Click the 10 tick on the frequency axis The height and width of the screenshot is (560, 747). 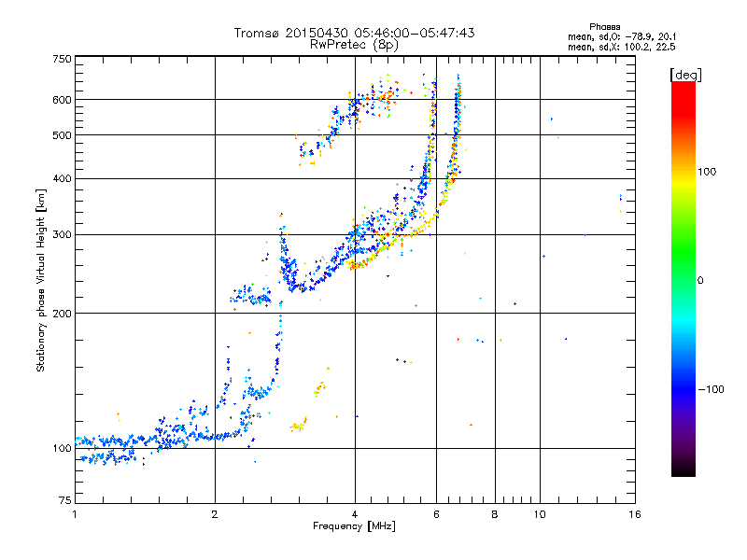(x=539, y=514)
